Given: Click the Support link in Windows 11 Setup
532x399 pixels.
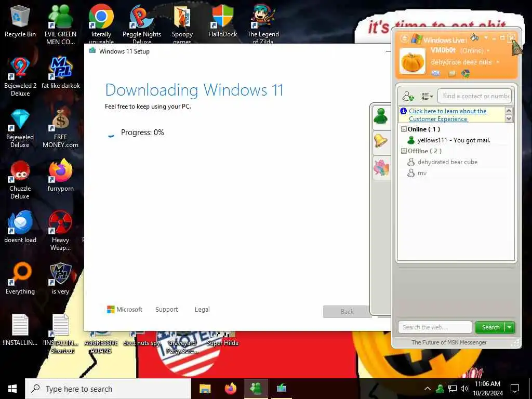Looking at the screenshot, I should tap(167, 310).
